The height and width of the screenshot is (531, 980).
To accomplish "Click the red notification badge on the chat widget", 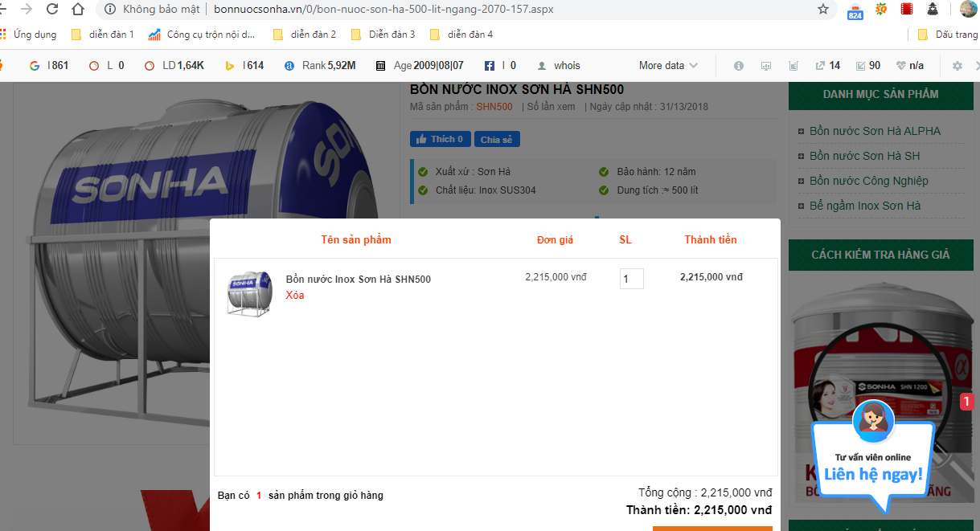I will (967, 402).
